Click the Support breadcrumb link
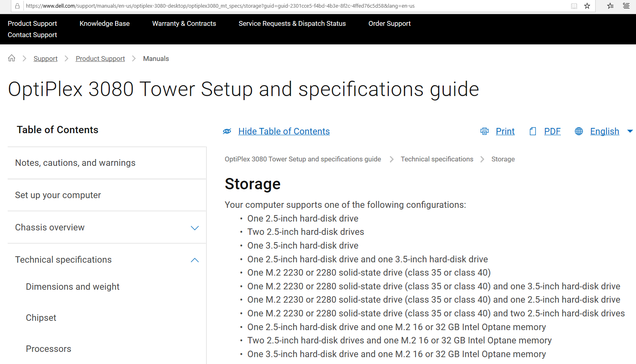Viewport: 636px width, 364px height. 46,59
